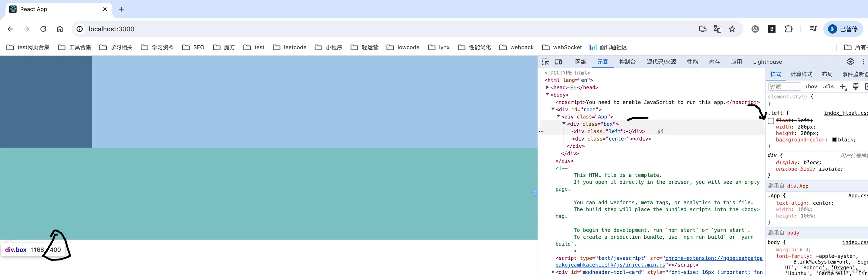This screenshot has width=868, height=276.
Task: Open the webSocket bookmarks folder
Action: 562,47
